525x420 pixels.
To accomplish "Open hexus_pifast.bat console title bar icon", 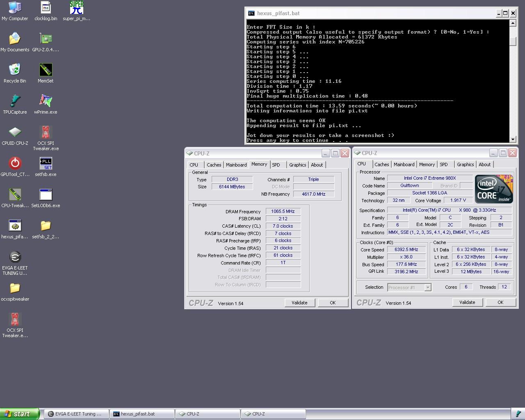I will (251, 13).
